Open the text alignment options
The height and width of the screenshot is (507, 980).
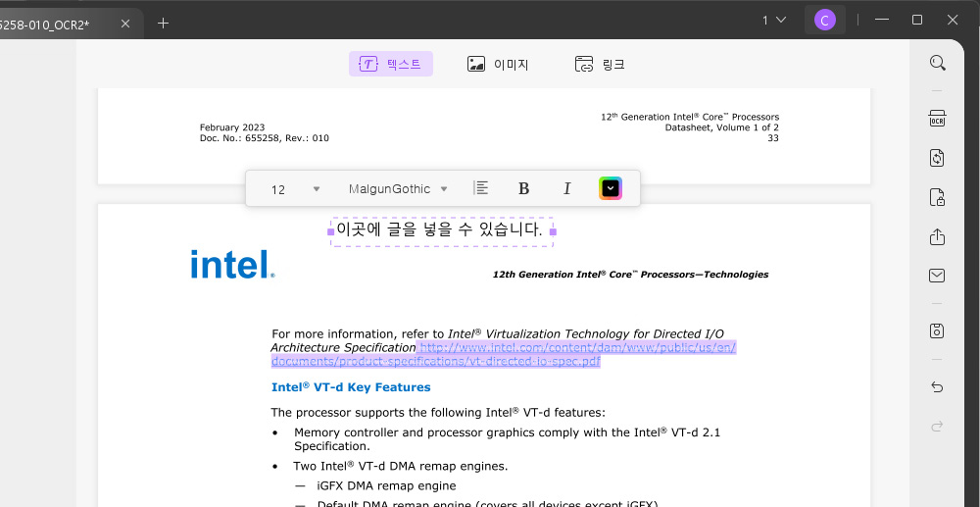(x=480, y=188)
